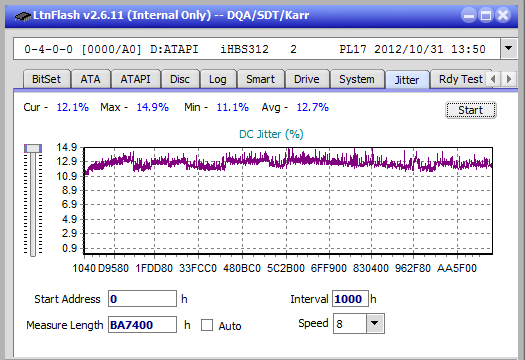525x360 pixels.
Task: Switch to the Smart tab
Action: 260,79
